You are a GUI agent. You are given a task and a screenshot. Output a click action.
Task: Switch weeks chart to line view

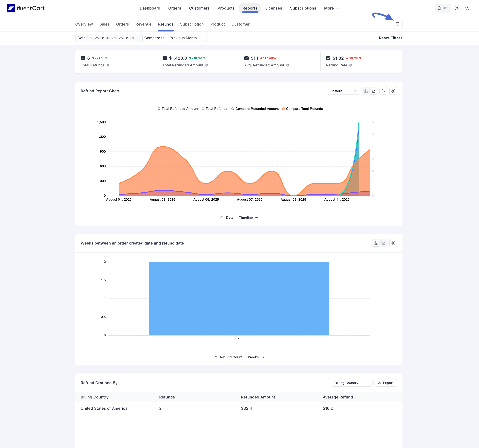(383, 243)
